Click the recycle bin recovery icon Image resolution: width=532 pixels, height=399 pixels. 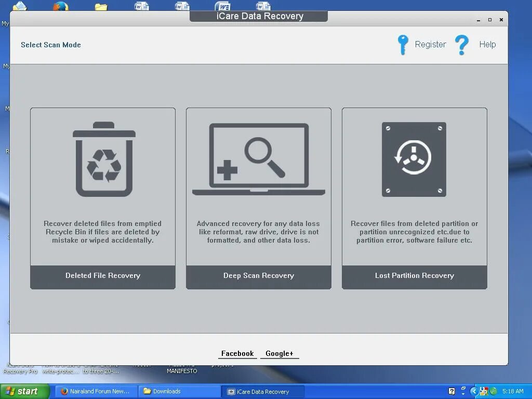pyautogui.click(x=104, y=159)
